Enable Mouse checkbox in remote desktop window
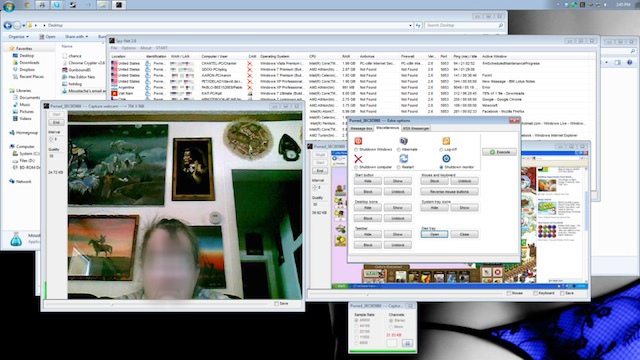The width and height of the screenshot is (640, 360). point(509,293)
